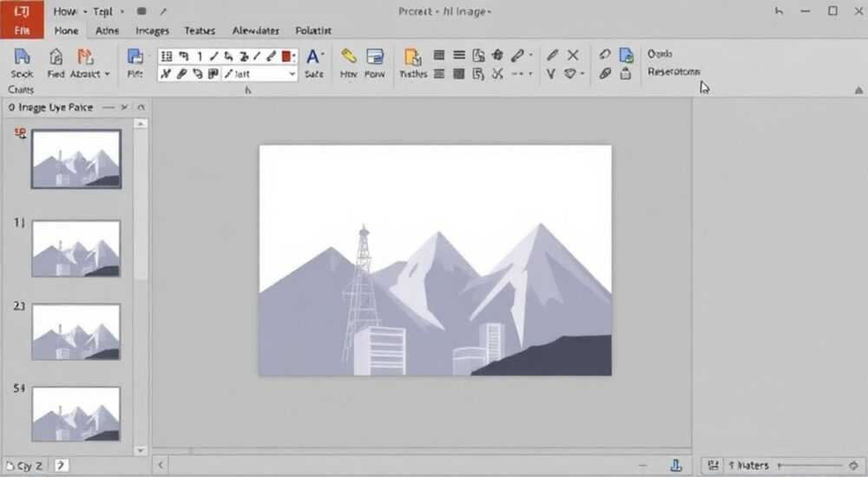Click the large blue letter A icon
868x477 pixels.
(x=313, y=56)
